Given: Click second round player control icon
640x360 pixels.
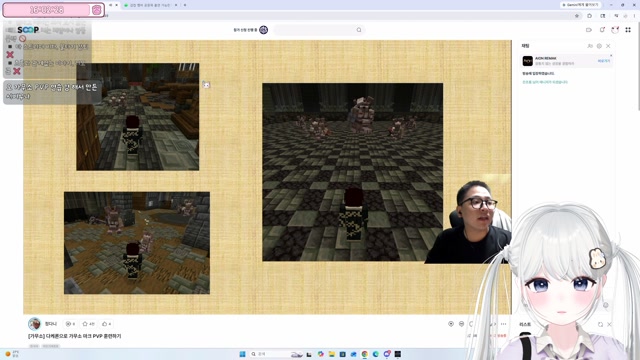Looking at the screenshot, I should point(462,324).
